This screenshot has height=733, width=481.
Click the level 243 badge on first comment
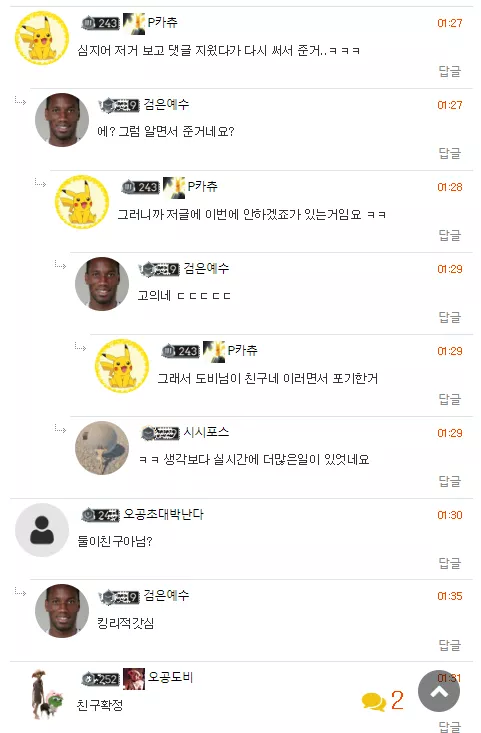click(x=100, y=22)
